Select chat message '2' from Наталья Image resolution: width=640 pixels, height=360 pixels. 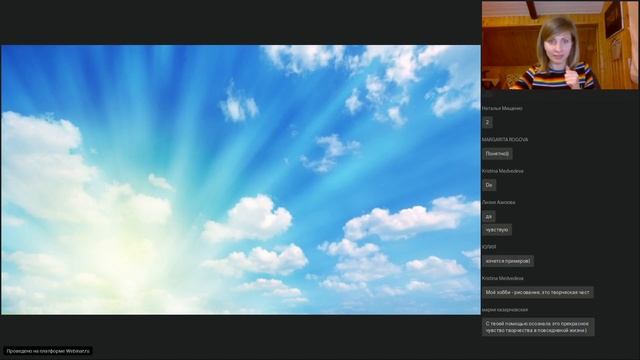click(487, 122)
